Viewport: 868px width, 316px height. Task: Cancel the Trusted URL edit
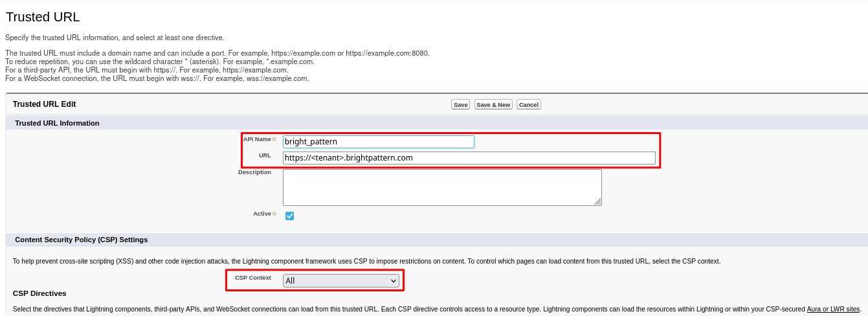click(x=529, y=104)
